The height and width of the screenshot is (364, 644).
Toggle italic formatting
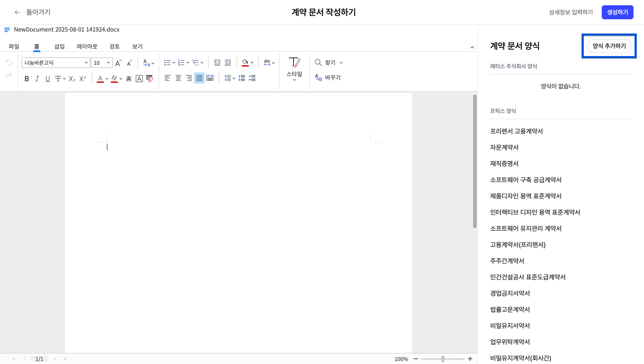click(x=37, y=79)
